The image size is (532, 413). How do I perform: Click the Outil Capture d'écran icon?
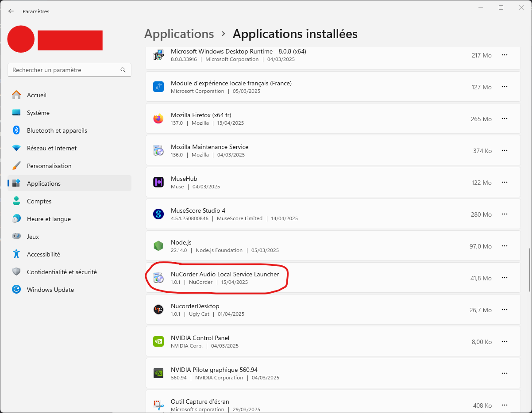[x=158, y=405]
